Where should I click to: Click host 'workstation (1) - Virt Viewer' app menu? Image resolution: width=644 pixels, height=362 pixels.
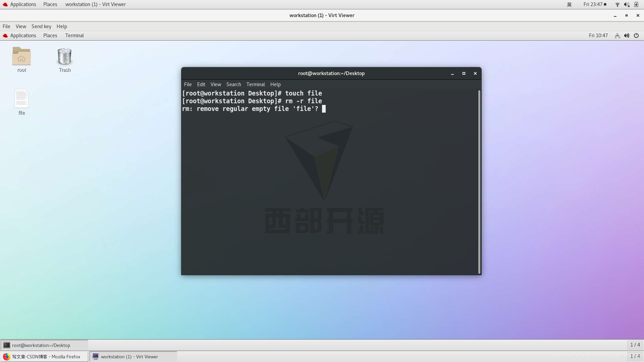click(x=96, y=4)
